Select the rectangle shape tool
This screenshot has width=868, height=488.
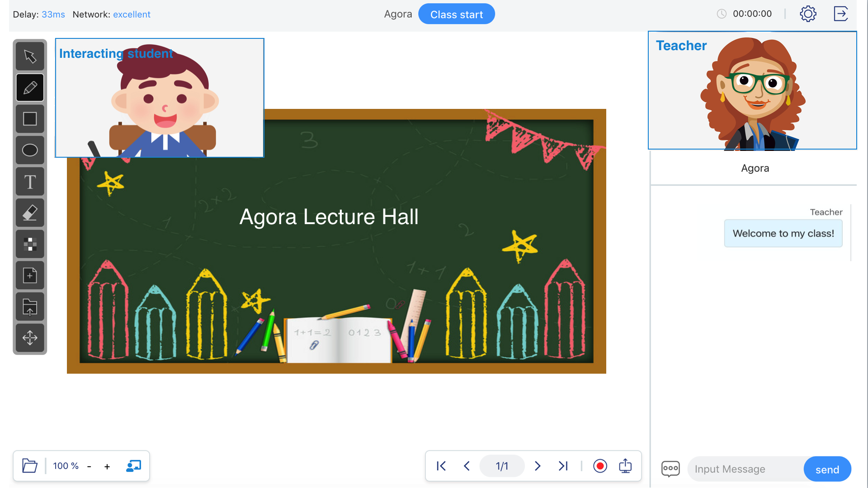30,119
